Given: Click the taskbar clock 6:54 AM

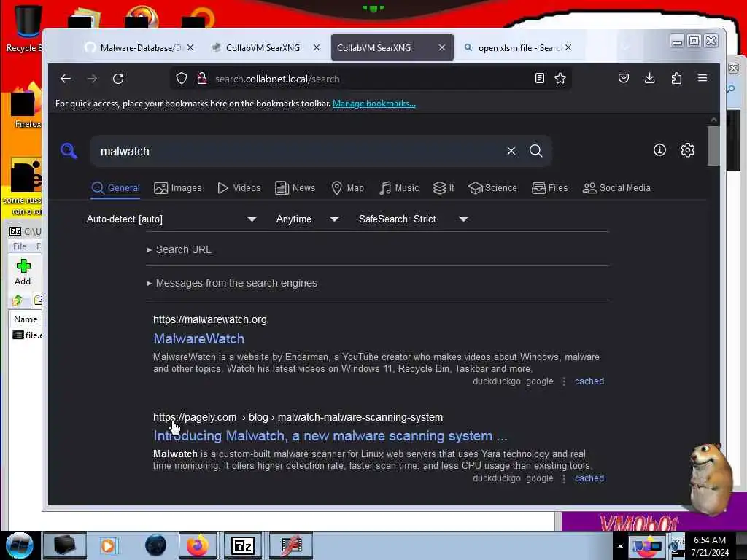Looking at the screenshot, I should [x=710, y=540].
